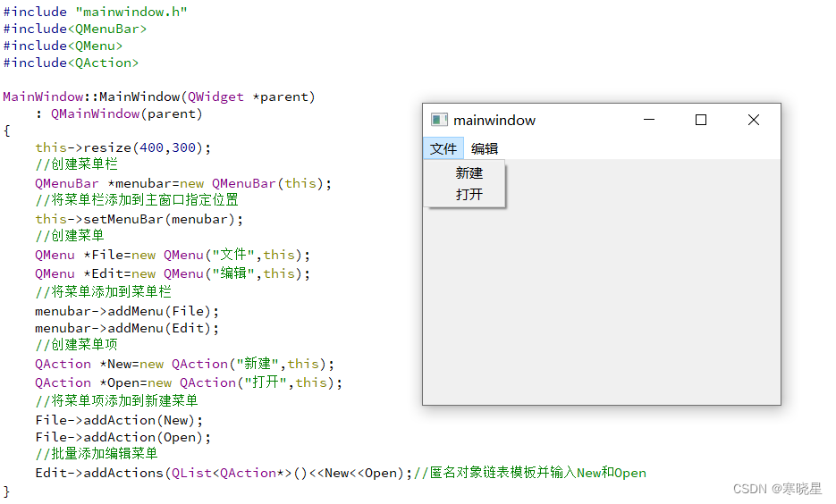Choose 新建 from the dropdown menu
The width and height of the screenshot is (836, 504).
tap(469, 172)
